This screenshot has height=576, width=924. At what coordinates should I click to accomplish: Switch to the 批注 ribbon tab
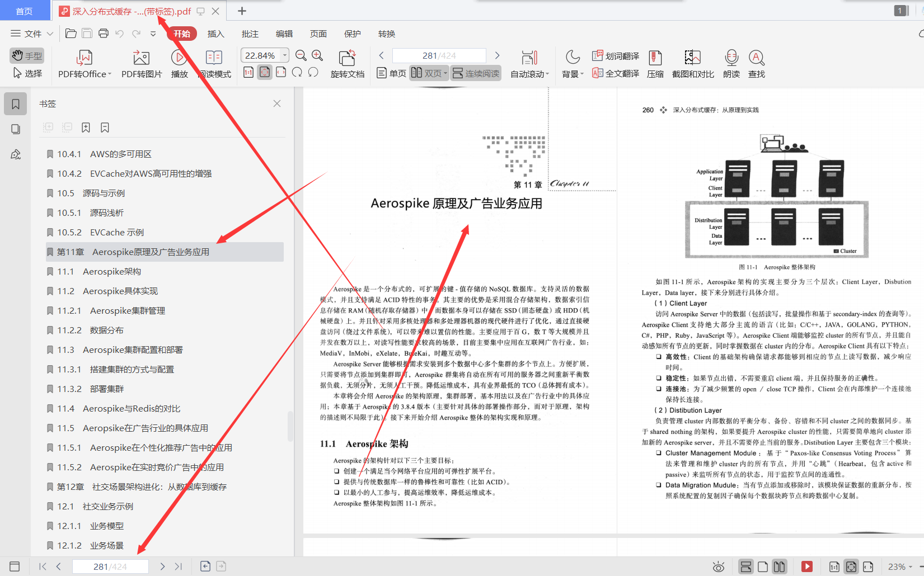[x=250, y=34]
